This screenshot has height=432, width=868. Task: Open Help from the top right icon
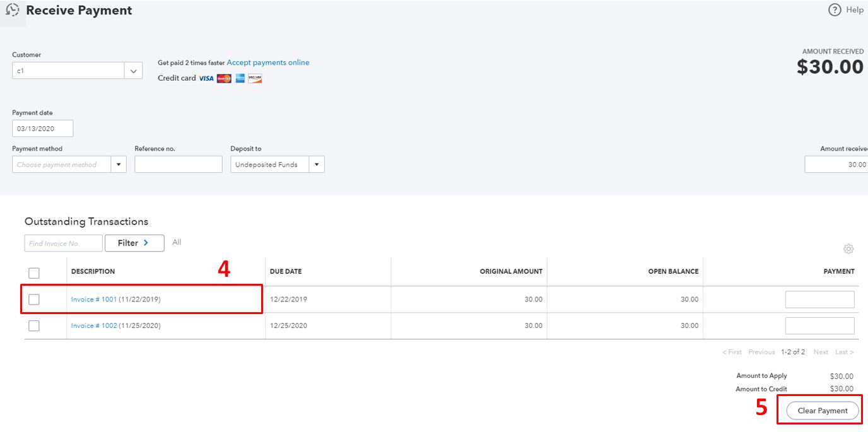coord(835,9)
